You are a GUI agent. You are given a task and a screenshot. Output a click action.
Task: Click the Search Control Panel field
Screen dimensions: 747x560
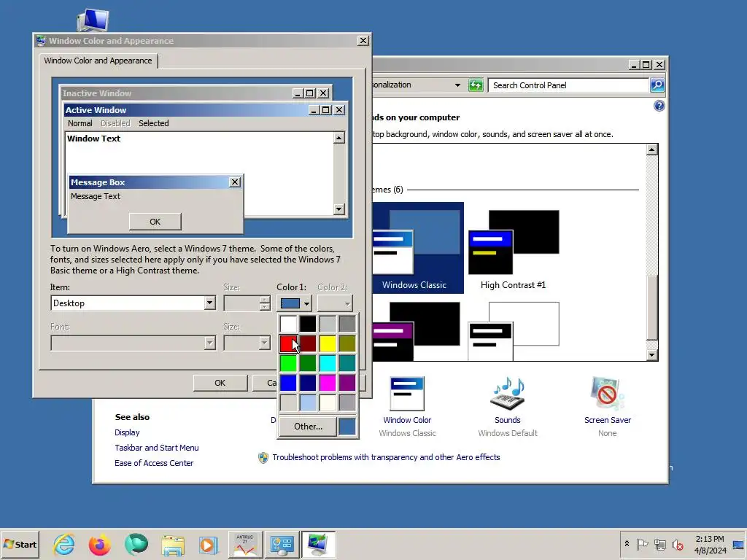tap(569, 85)
